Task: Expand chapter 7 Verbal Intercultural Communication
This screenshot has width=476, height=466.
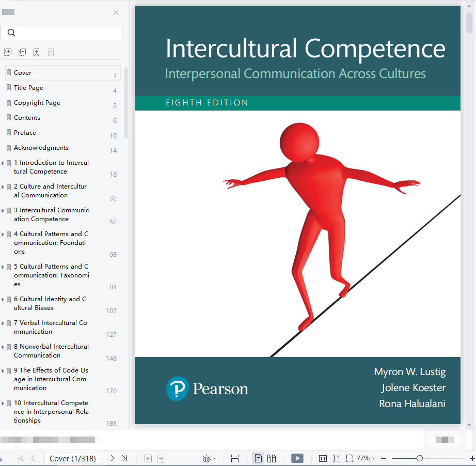Action: pos(3,323)
